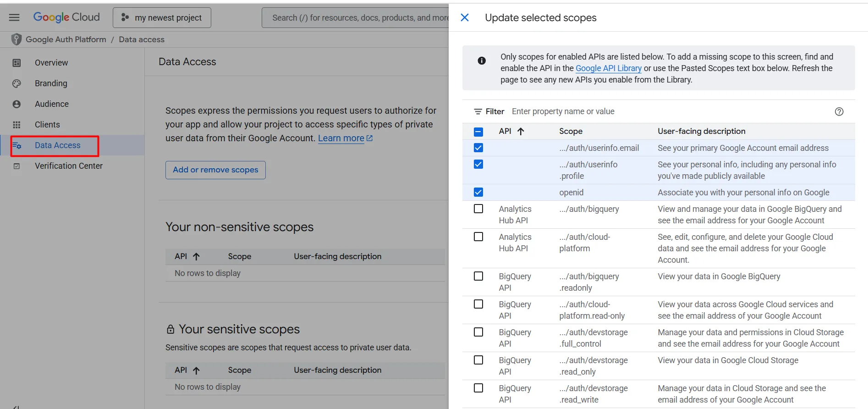The height and width of the screenshot is (409, 868).
Task: Click 'Associate you with your personal info' text
Action: (x=743, y=193)
